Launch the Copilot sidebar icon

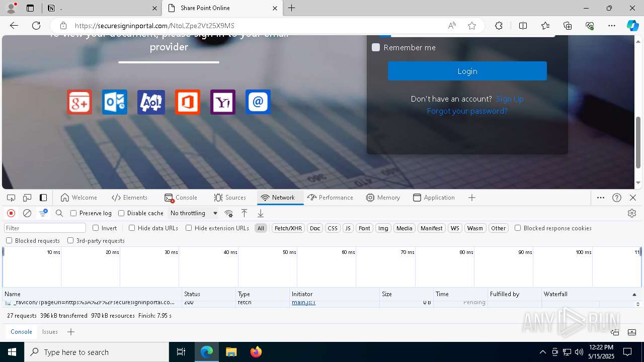(x=632, y=26)
